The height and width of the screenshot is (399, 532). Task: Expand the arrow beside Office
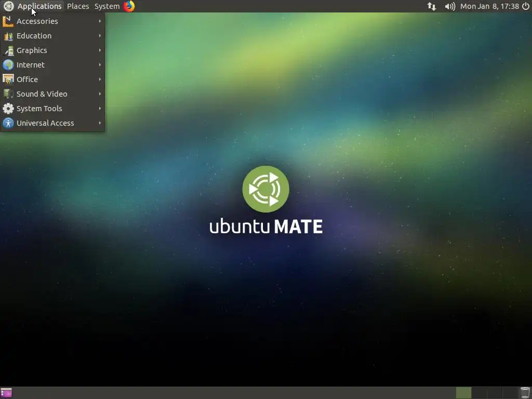100,79
